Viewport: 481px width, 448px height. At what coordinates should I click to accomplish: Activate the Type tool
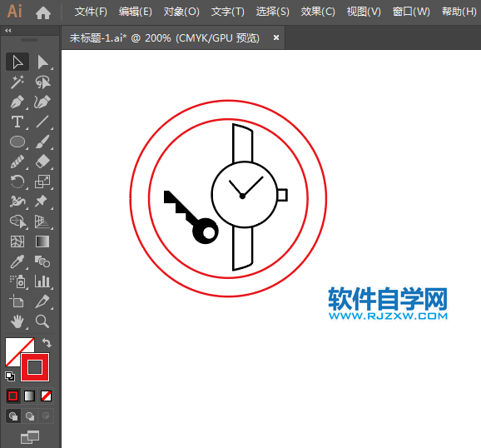point(17,122)
